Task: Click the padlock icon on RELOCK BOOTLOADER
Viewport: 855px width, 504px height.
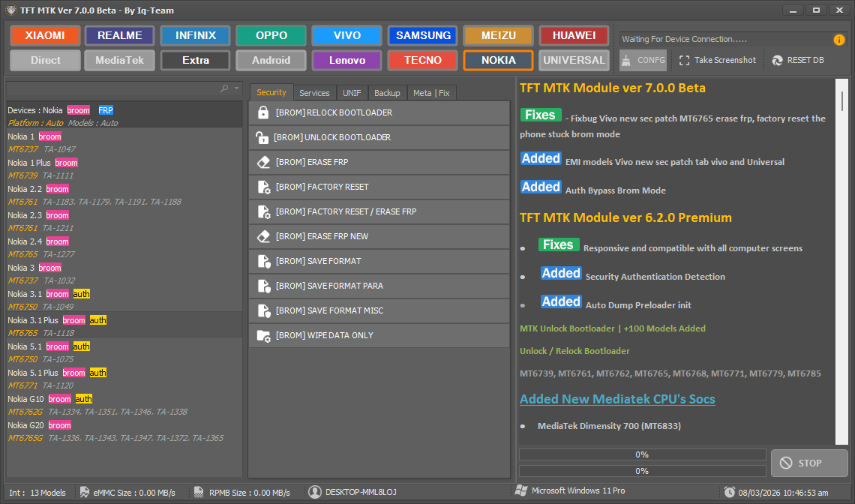Action: pyautogui.click(x=262, y=112)
